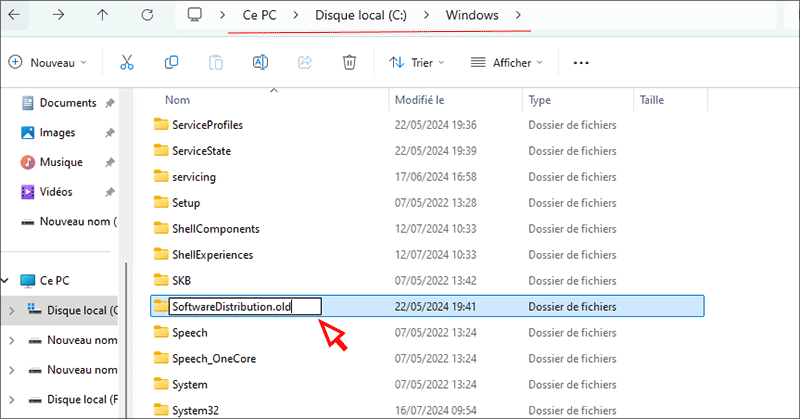The width and height of the screenshot is (800, 419).
Task: Click Disque local (C:) breadcrumb
Action: click(x=357, y=16)
